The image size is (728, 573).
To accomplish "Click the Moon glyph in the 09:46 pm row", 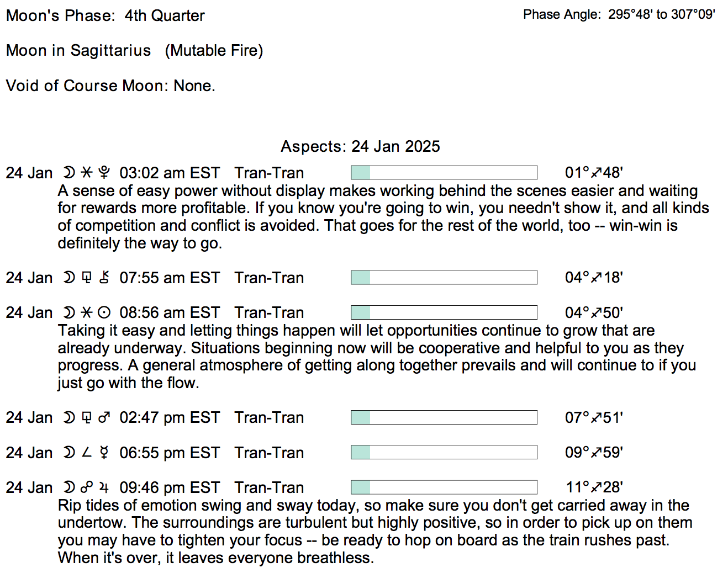I will click(x=68, y=488).
